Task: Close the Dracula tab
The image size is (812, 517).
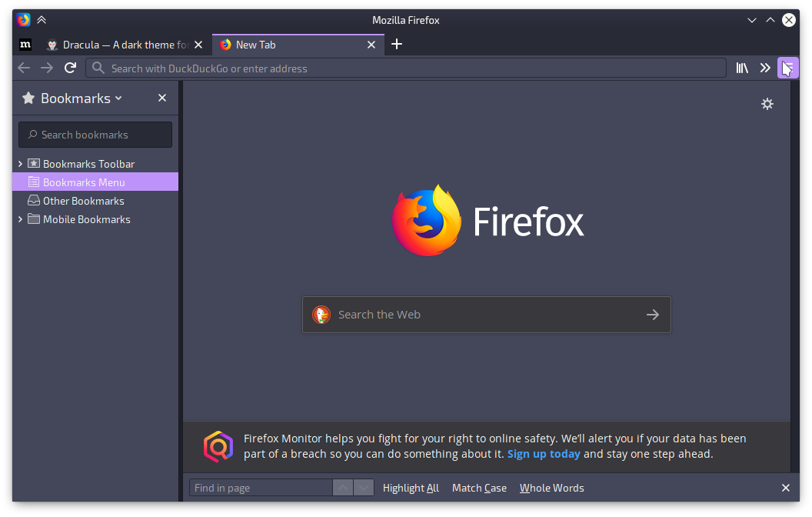Action: [x=198, y=45]
